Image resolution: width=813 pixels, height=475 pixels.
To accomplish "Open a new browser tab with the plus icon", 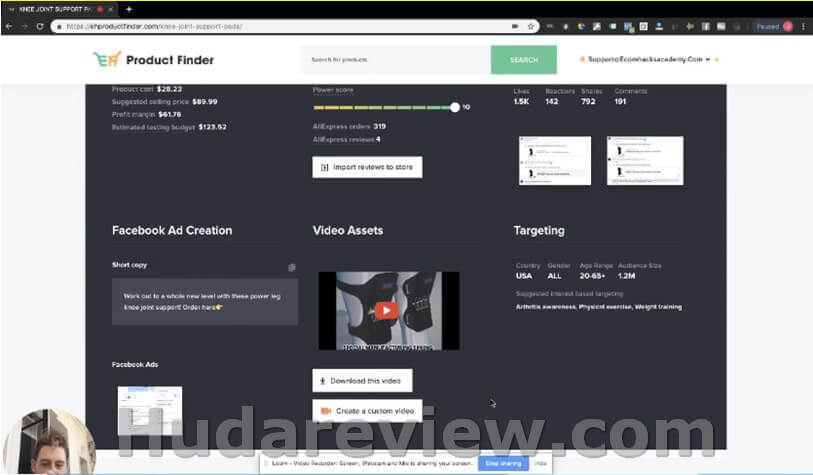I will pyautogui.click(x=129, y=9).
